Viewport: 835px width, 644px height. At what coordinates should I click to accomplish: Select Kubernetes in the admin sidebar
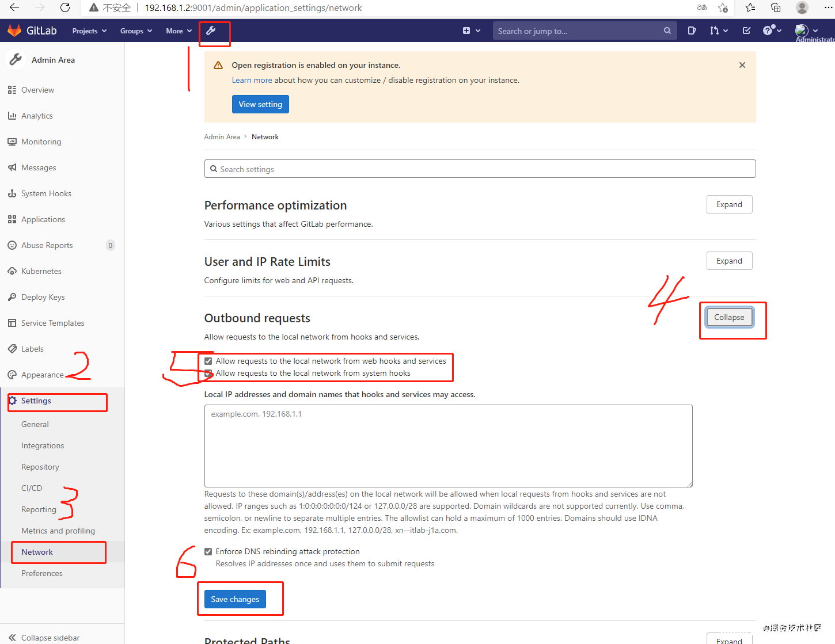(41, 270)
